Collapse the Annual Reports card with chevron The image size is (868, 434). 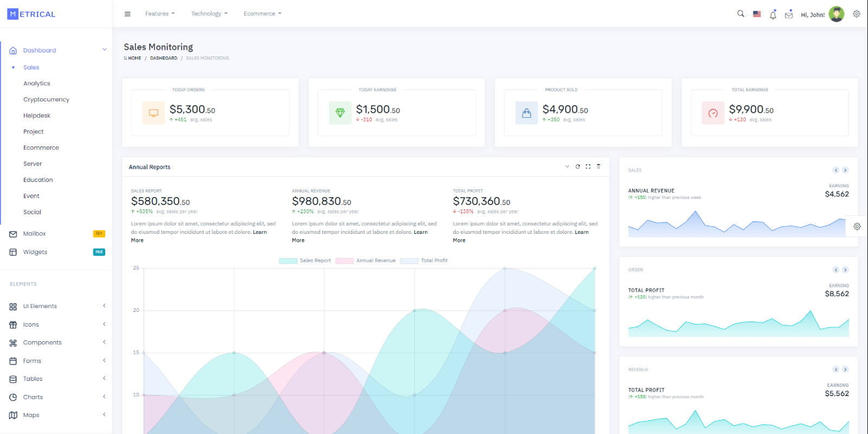point(567,167)
